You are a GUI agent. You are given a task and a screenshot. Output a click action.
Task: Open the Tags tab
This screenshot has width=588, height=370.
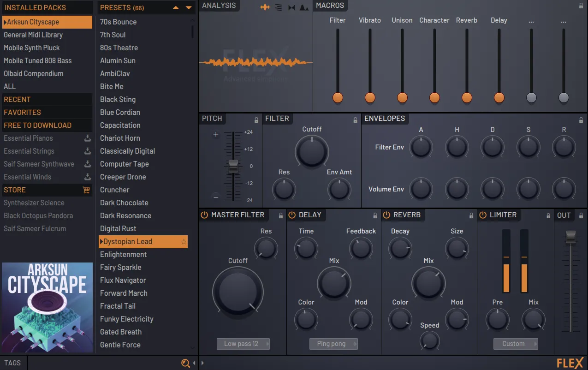pyautogui.click(x=13, y=363)
